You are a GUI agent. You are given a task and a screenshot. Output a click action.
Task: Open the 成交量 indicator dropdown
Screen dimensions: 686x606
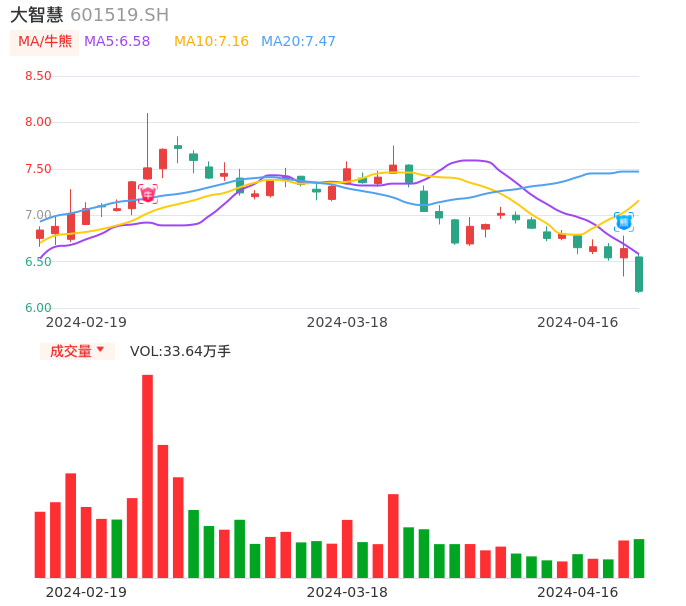(77, 351)
